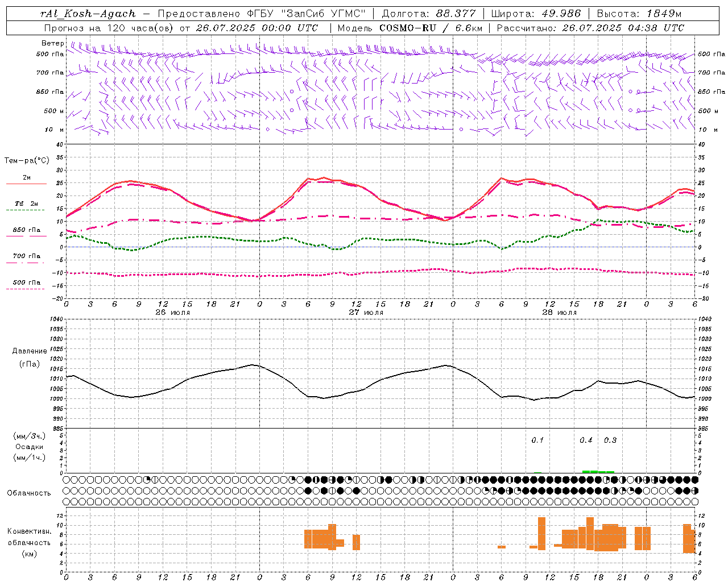
Task: Select the latitude value Широта: 49.986
Action: click(536, 14)
